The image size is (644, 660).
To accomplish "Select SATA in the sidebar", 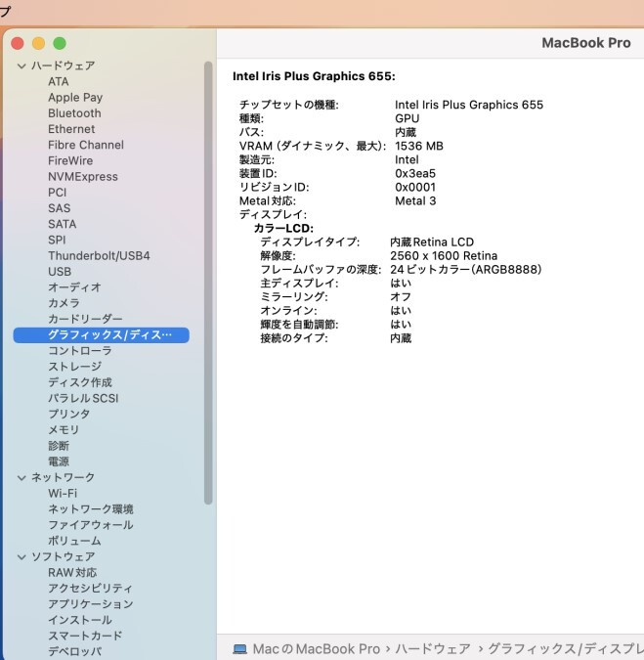I will click(62, 224).
